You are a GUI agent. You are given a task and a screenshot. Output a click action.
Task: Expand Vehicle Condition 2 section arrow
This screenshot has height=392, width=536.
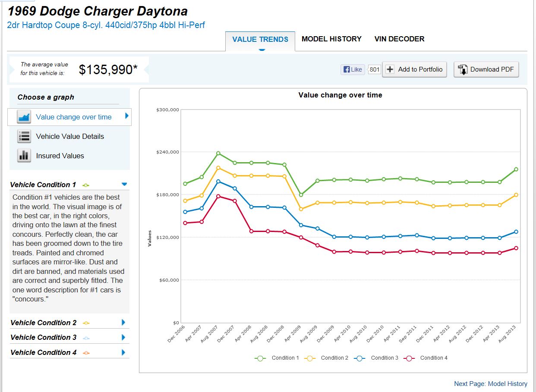(123, 323)
